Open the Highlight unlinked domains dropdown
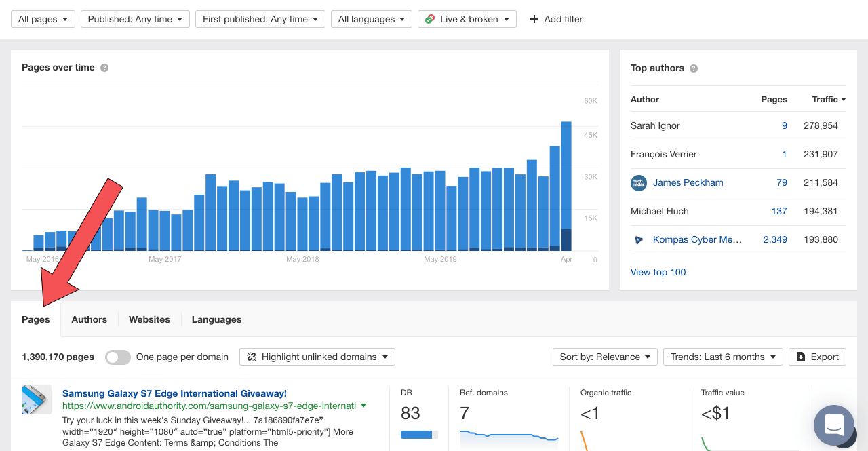The width and height of the screenshot is (868, 451). (317, 357)
